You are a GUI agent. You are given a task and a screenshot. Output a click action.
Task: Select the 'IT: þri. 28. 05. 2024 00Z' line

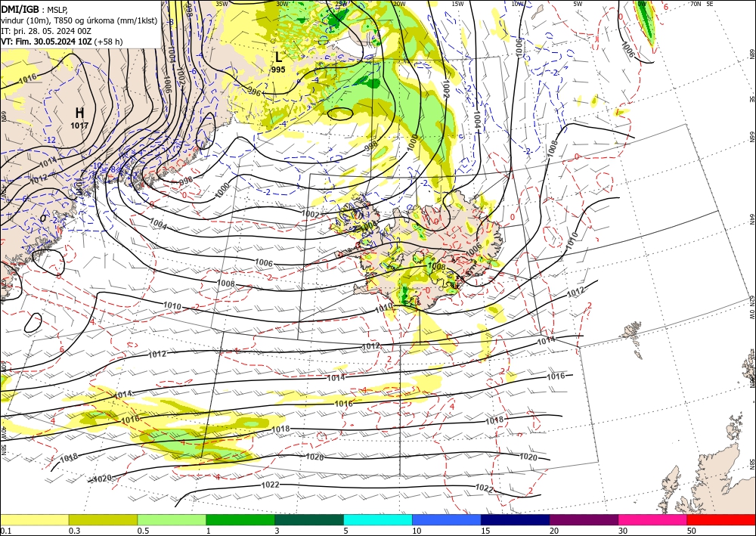46,31
